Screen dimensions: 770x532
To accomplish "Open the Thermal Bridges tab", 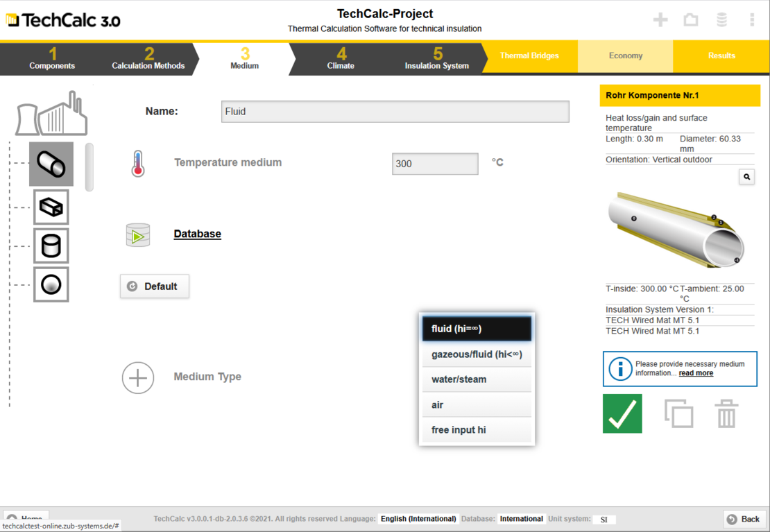I will [x=529, y=56].
